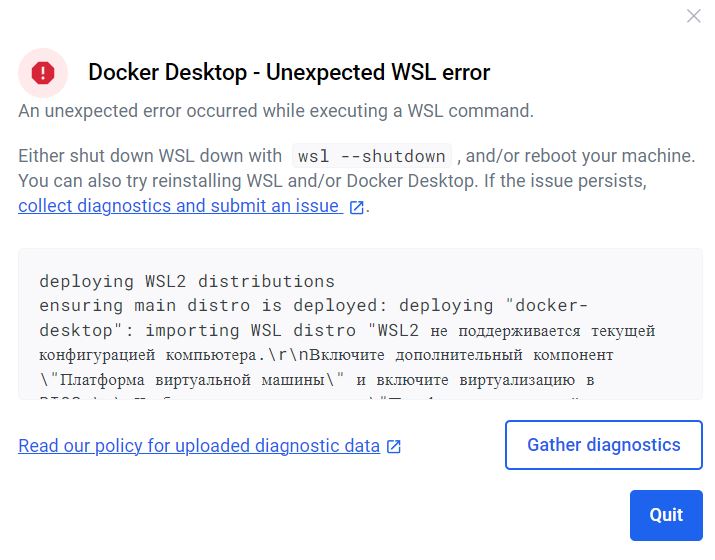The image size is (715, 560).
Task: Open "collect diagnostics and submit an issue" link
Action: click(178, 207)
